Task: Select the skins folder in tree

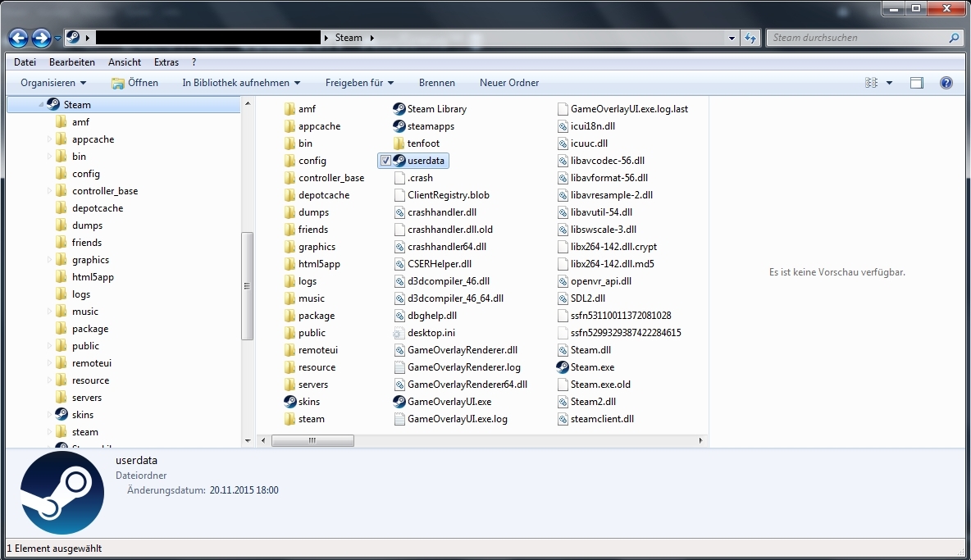Action: [82, 415]
